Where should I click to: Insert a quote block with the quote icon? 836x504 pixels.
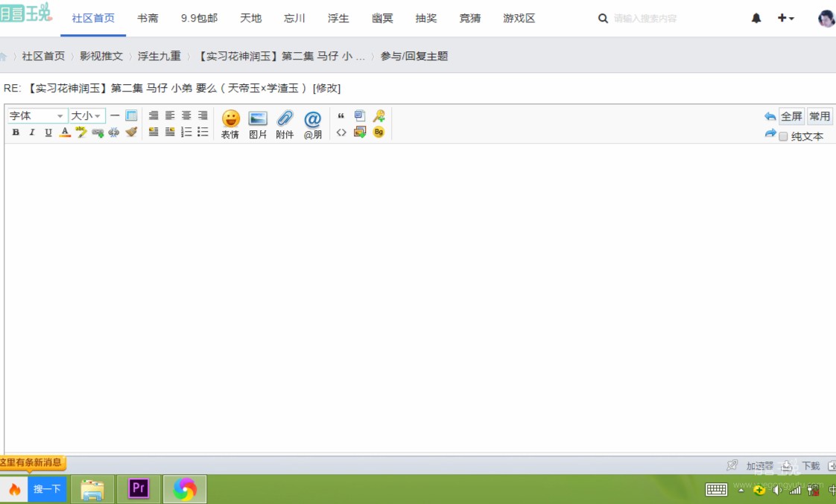341,115
